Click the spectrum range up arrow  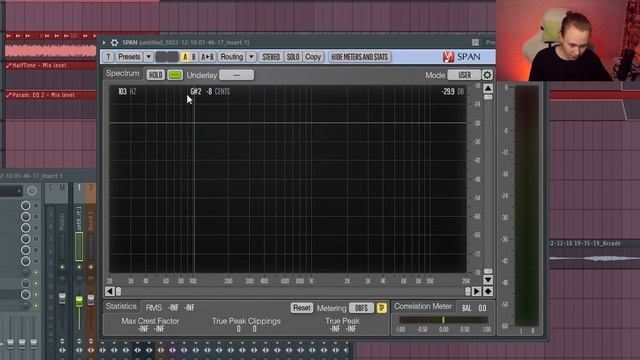(488, 89)
